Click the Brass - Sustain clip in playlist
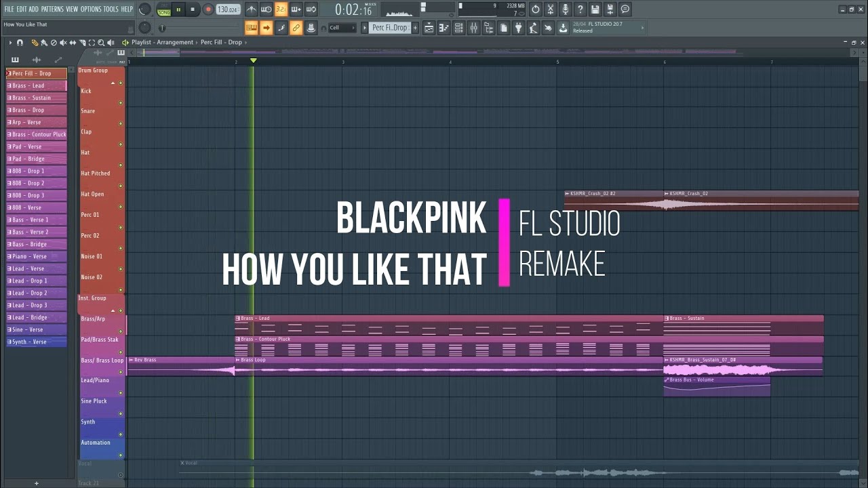Image resolution: width=868 pixels, height=488 pixels. click(x=743, y=325)
